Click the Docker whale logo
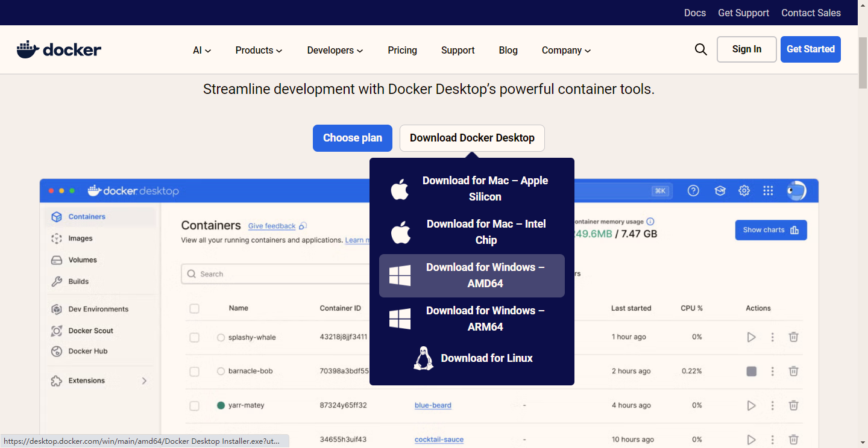The width and height of the screenshot is (868, 448). [59, 49]
